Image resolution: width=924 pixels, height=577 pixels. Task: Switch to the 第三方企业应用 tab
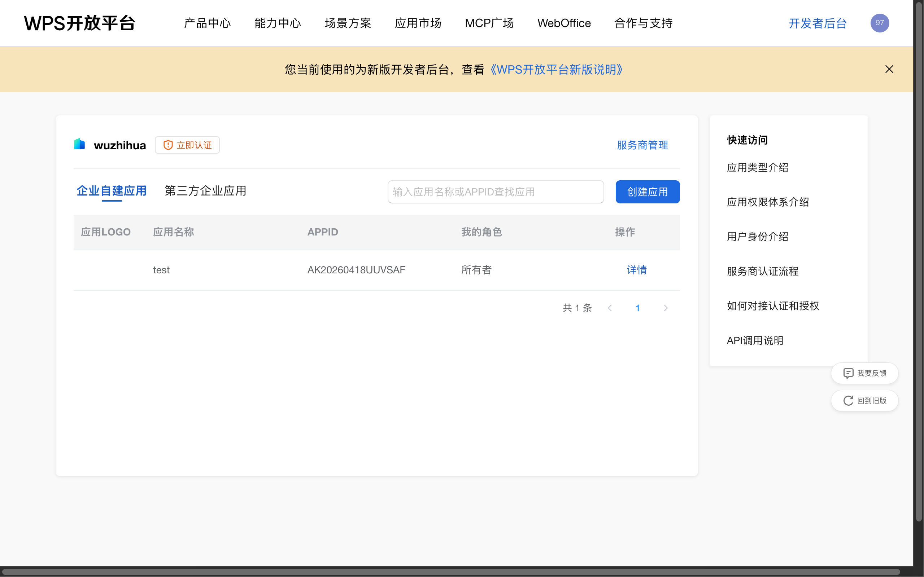point(205,190)
